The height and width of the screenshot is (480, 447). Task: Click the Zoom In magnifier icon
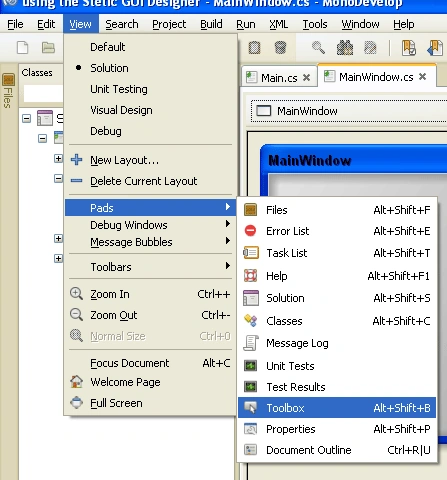[x=76, y=294]
